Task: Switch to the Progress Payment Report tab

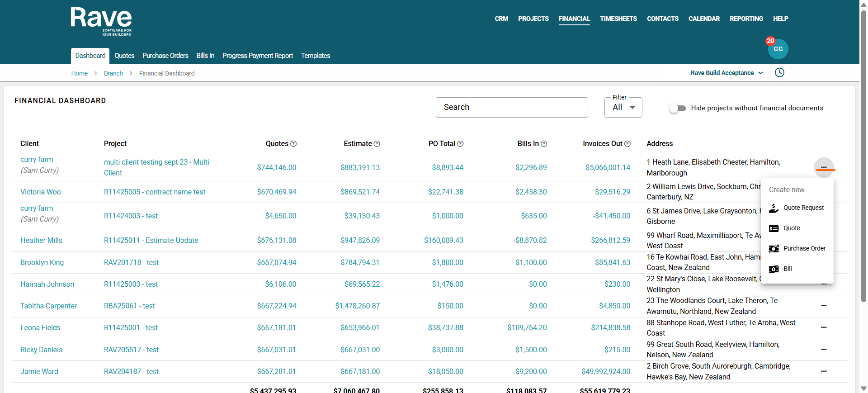Action: [x=257, y=56]
